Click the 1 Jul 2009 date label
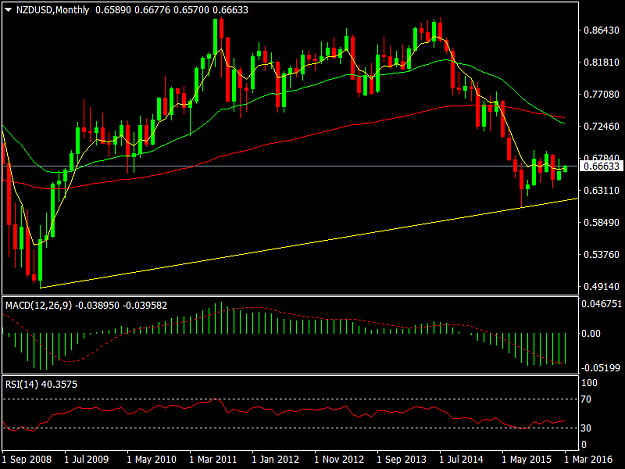Screen dimensions: 625x469 pyautogui.click(x=86, y=459)
